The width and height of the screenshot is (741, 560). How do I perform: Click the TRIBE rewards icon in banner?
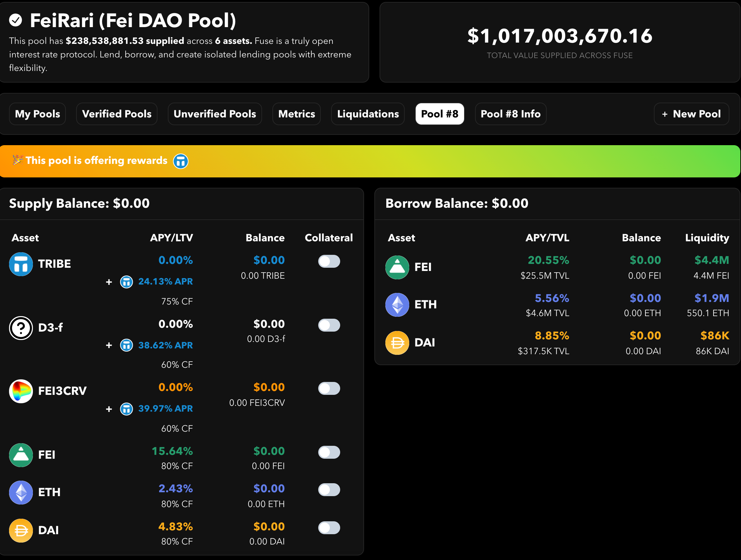[180, 161]
